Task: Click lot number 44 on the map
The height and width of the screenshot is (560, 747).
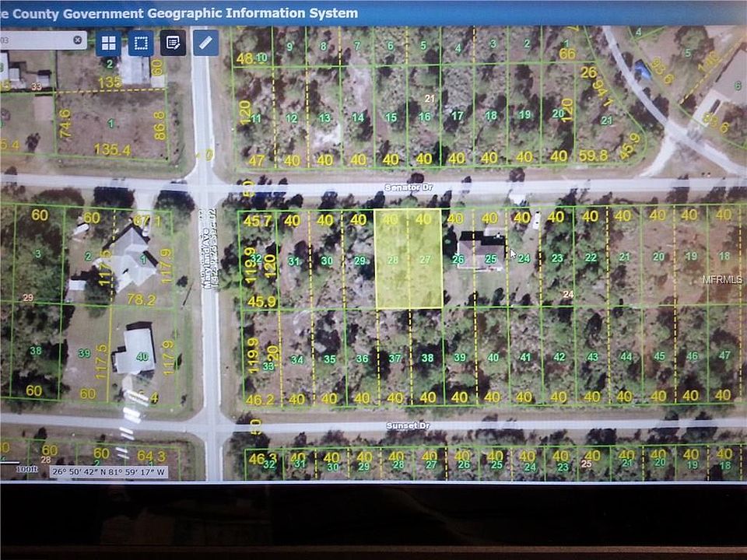Action: pyautogui.click(x=626, y=357)
